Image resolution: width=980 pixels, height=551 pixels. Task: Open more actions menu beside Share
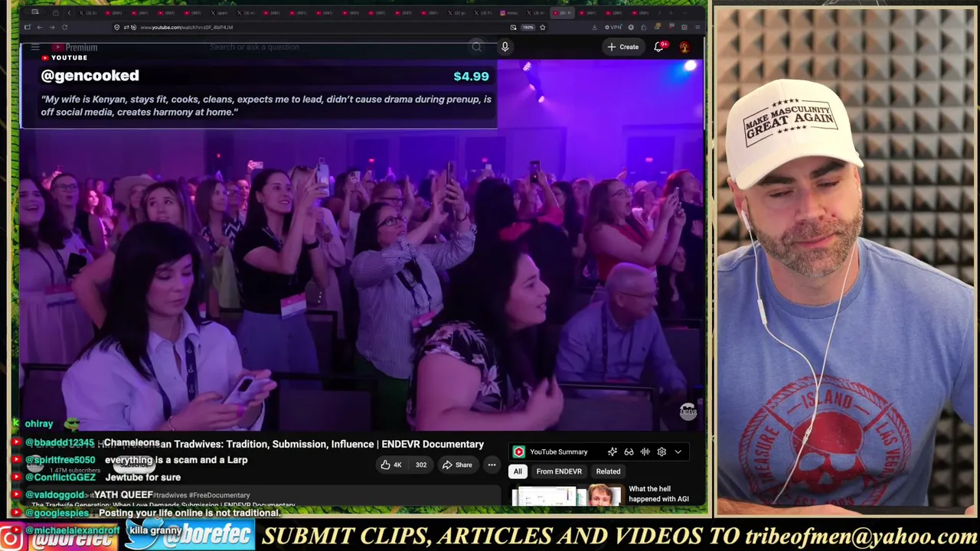pos(492,465)
